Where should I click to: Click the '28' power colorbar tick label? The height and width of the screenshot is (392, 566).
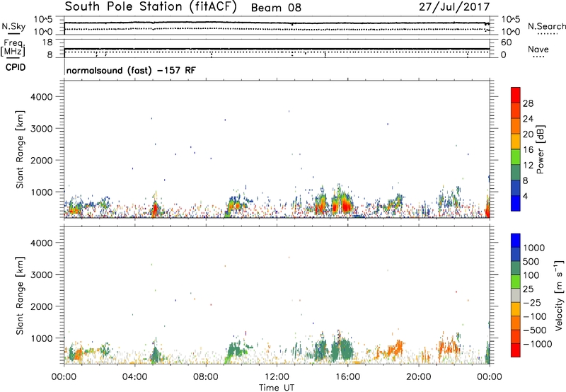528,103
